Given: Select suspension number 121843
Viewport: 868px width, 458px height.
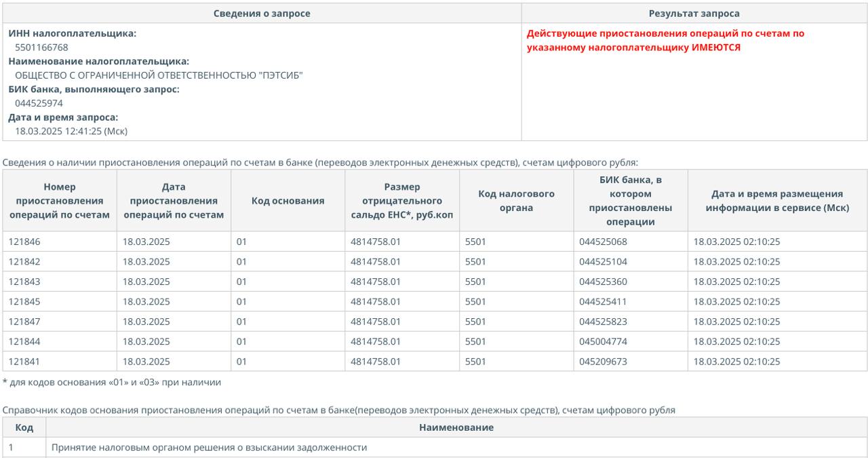Looking at the screenshot, I should [25, 282].
